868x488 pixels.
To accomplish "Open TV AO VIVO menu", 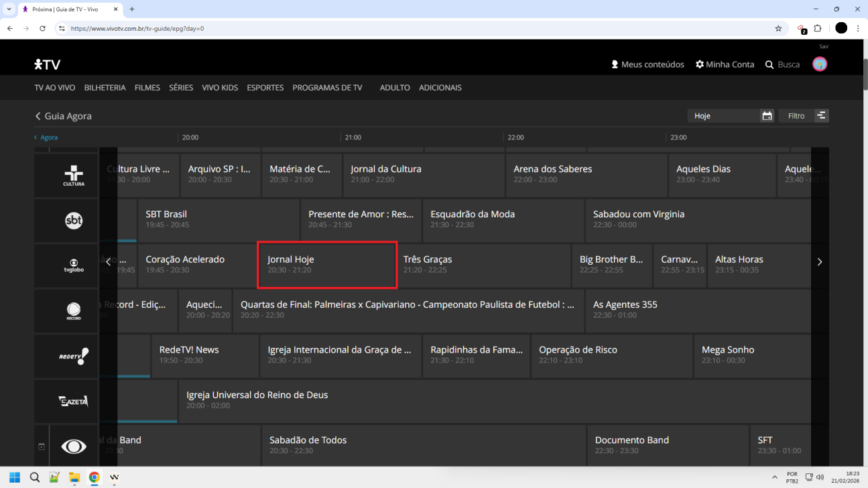I will click(x=55, y=88).
